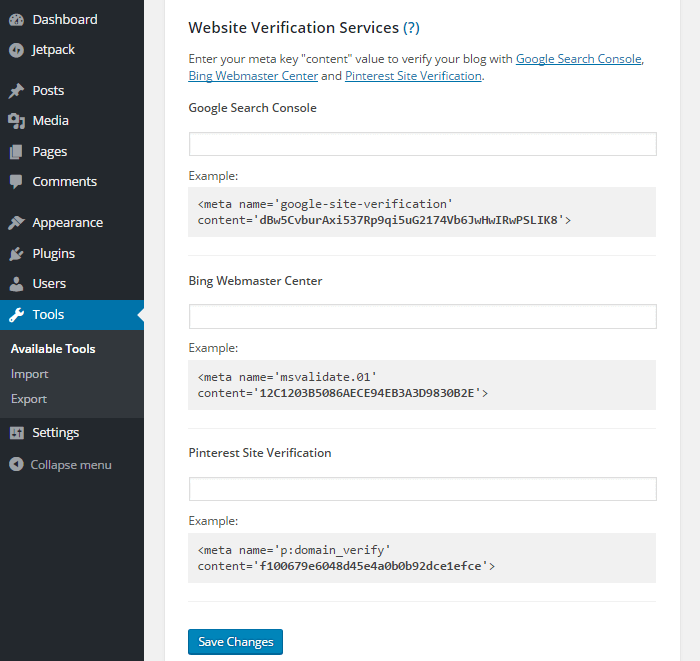
Task: Select the Tools menu item
Action: coord(72,315)
